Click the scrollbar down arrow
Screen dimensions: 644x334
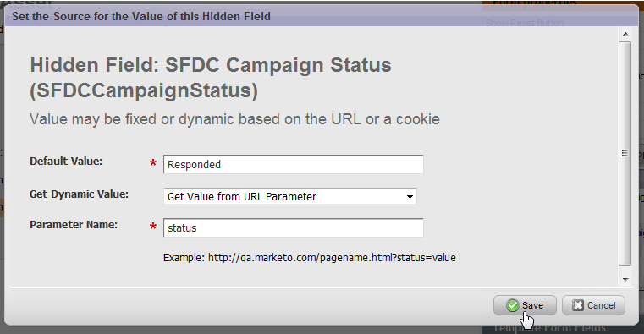point(625,279)
